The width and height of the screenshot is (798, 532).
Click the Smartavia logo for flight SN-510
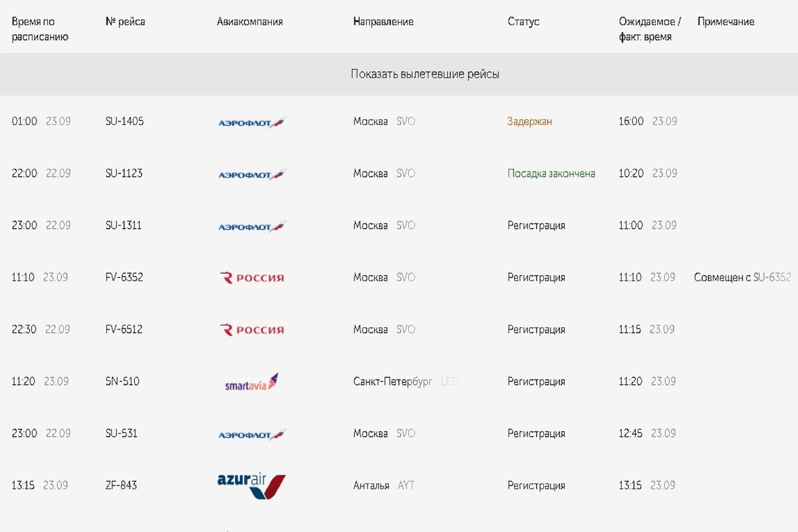tap(251, 382)
